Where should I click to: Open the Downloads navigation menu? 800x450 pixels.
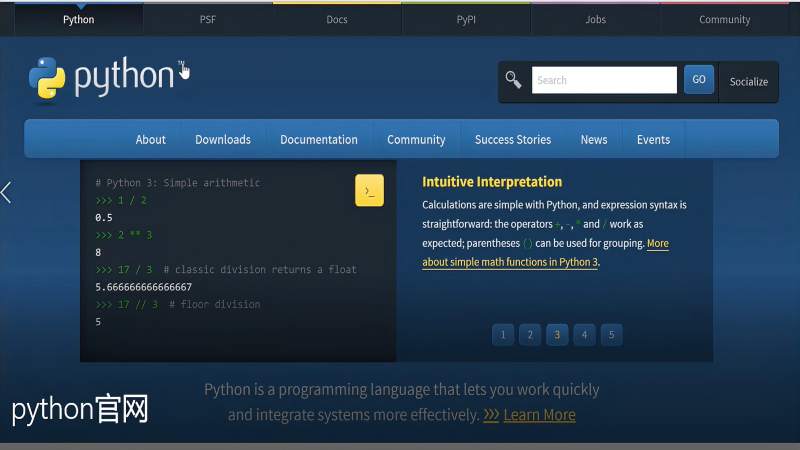point(223,139)
